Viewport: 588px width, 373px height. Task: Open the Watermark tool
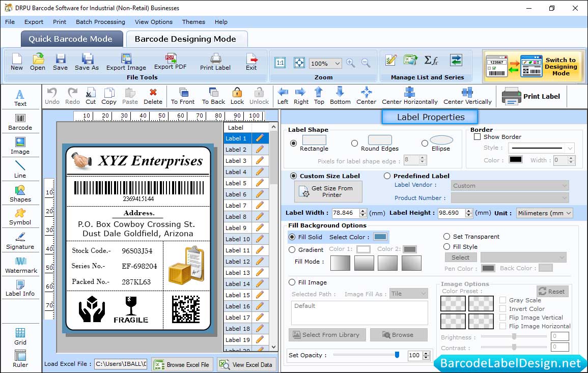coord(21,265)
